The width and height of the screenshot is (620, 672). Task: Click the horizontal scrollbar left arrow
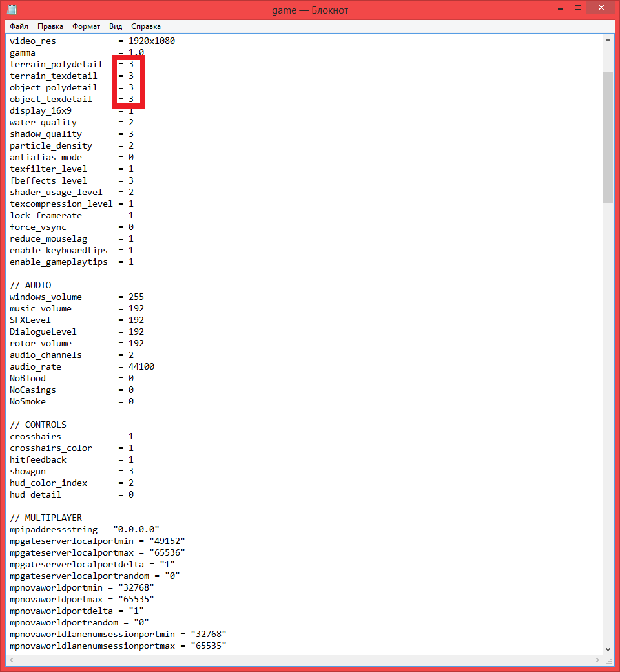pyautogui.click(x=12, y=660)
